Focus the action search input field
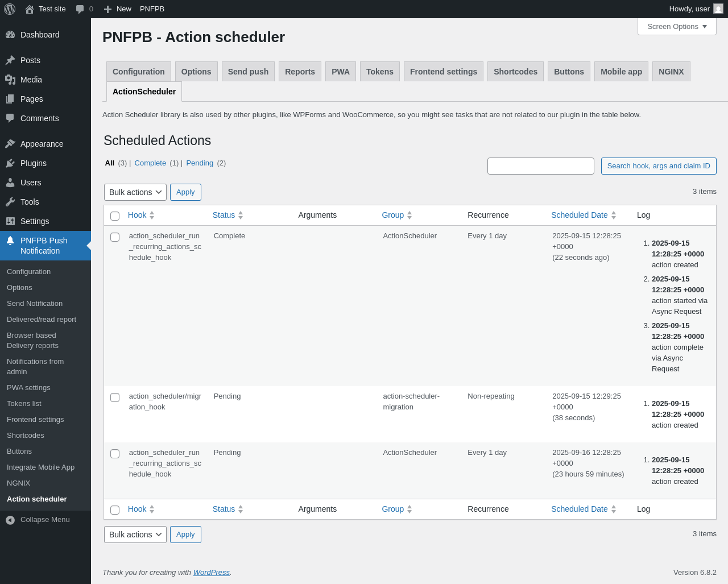This screenshot has width=728, height=584. point(541,166)
